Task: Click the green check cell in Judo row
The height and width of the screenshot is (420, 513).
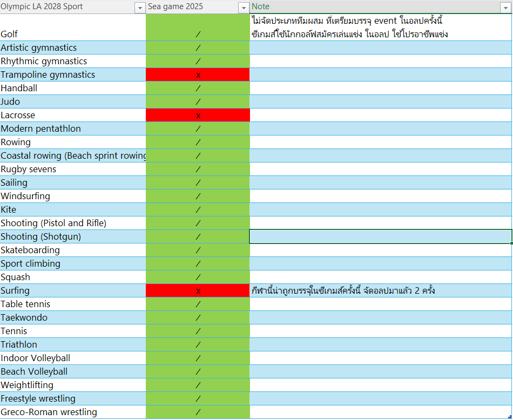Action: (198, 101)
